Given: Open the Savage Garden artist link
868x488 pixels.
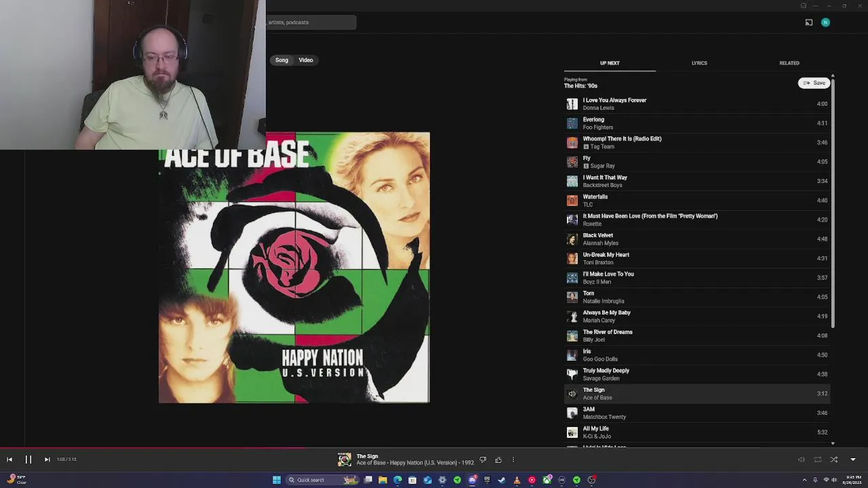Looking at the screenshot, I should click(x=601, y=378).
